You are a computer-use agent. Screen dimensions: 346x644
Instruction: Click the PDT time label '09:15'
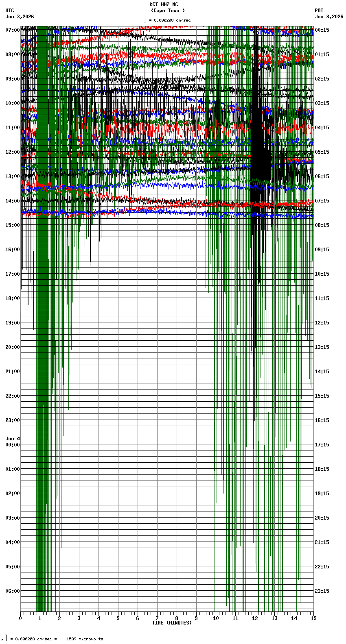322,250
